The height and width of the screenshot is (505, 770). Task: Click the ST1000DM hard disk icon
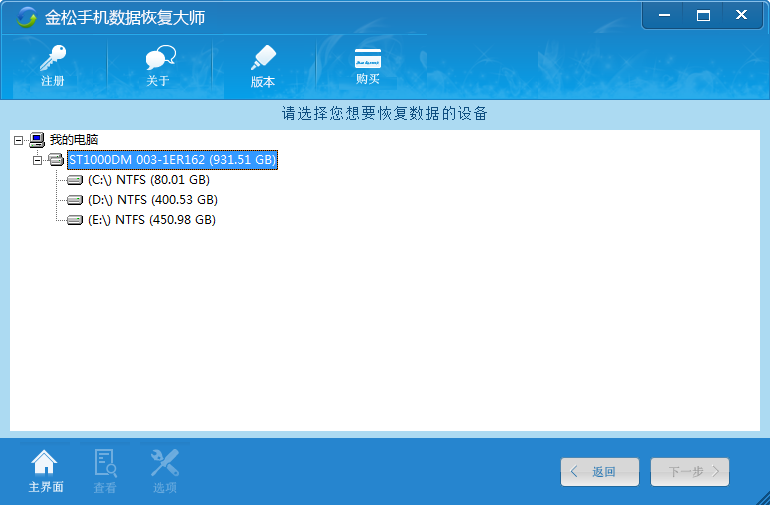pyautogui.click(x=56, y=160)
